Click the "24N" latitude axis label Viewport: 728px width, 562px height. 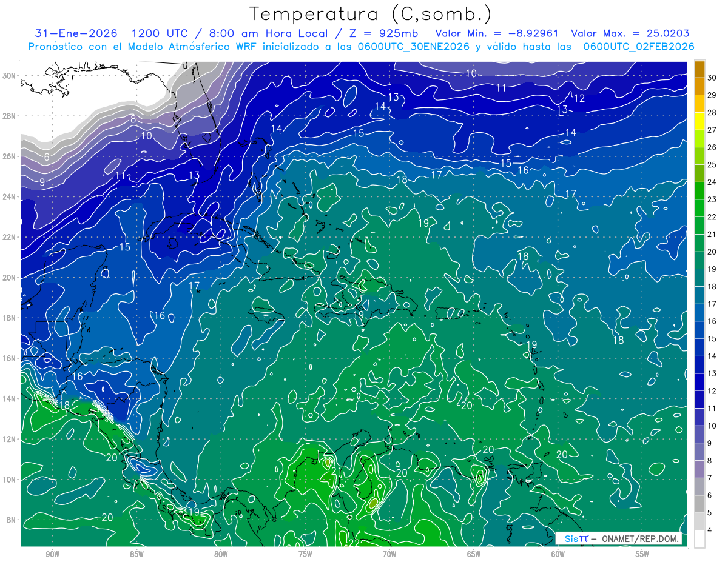[x=9, y=197]
